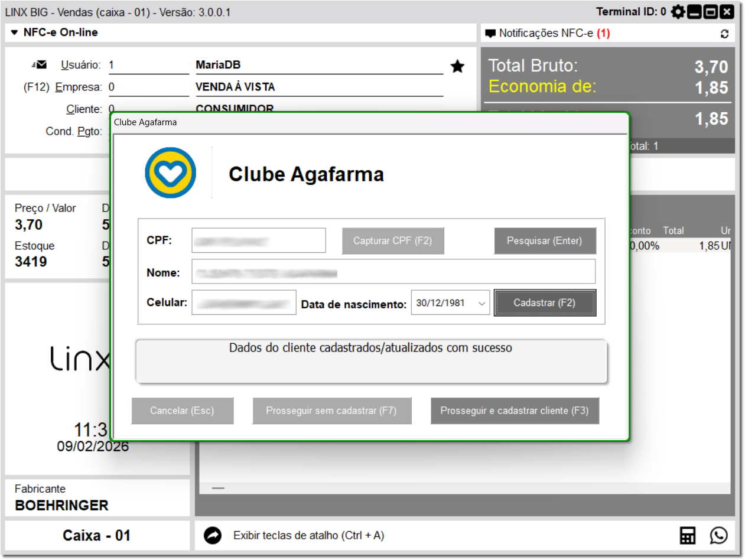The image size is (745, 560).
Task: Click the BOEHRINGER manufacturer text
Action: [62, 506]
